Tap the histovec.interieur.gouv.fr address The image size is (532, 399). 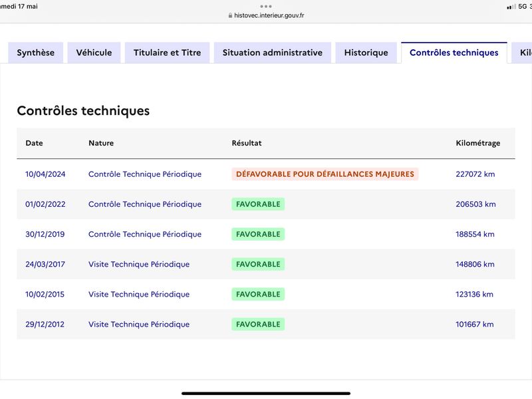click(269, 15)
